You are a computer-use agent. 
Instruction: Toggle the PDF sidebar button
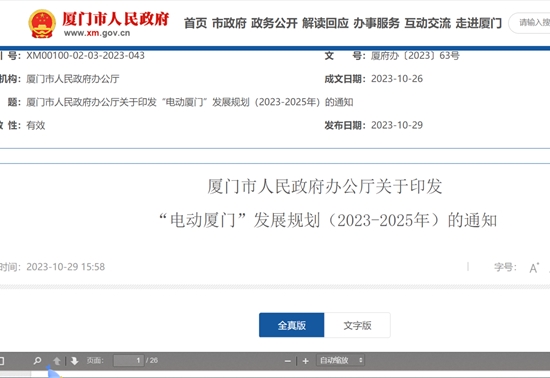pos(2,360)
